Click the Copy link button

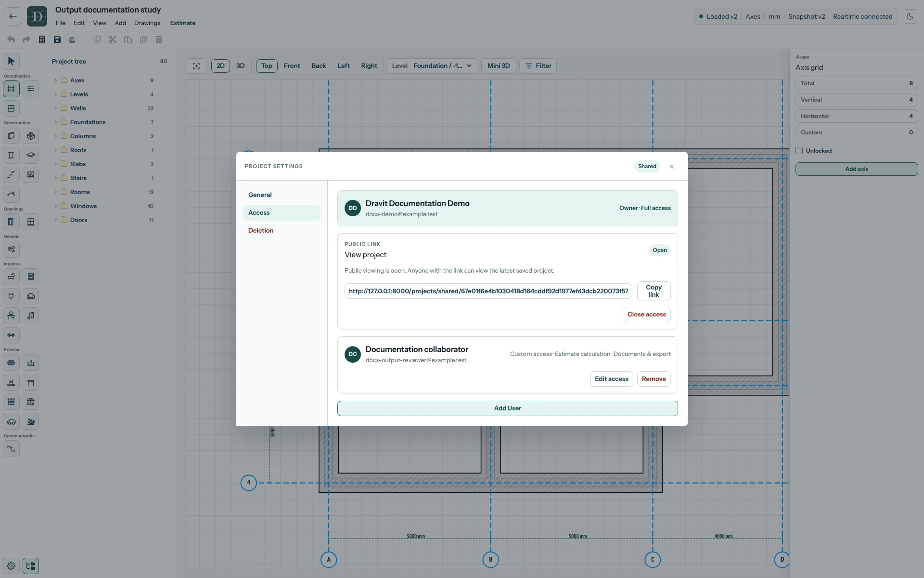[x=654, y=291]
